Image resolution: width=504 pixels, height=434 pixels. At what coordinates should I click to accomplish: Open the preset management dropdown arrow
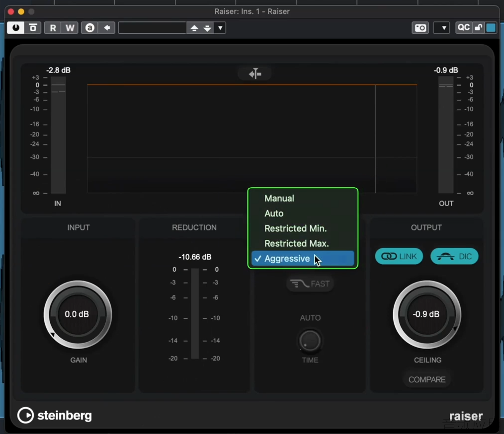220,28
